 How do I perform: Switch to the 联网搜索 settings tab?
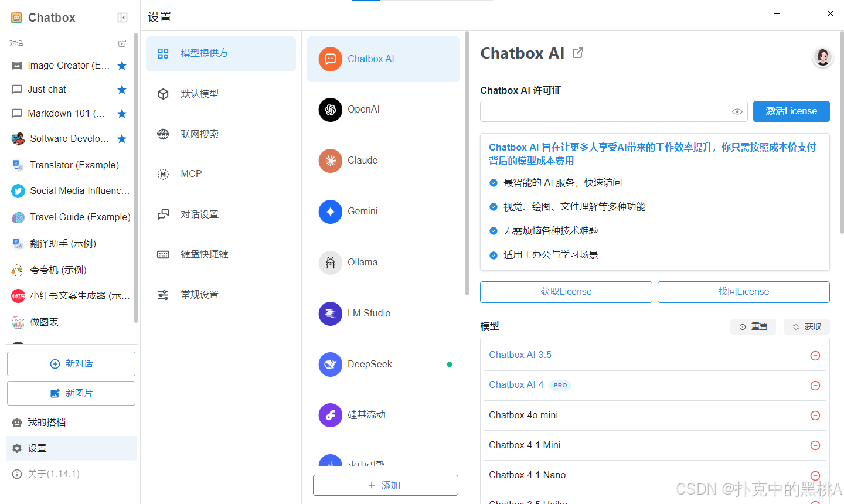coord(221,134)
